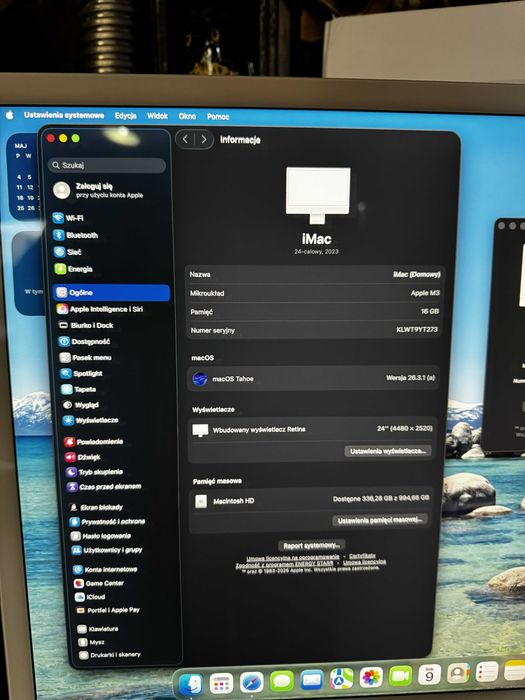Select Ogólne in the sidebar
This screenshot has height=700, width=525.
(111, 292)
